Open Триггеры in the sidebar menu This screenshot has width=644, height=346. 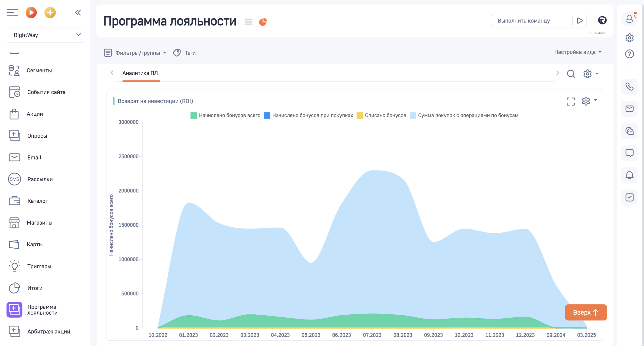click(39, 266)
